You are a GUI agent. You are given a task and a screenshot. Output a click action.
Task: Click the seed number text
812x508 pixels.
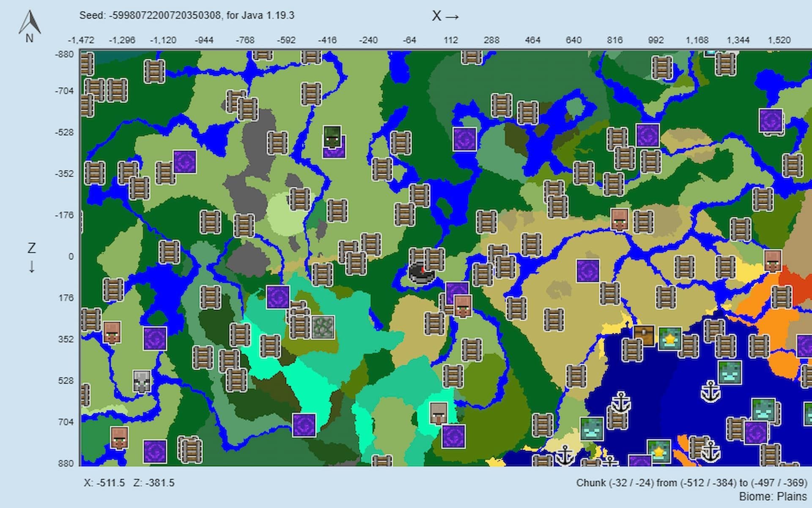(x=165, y=16)
